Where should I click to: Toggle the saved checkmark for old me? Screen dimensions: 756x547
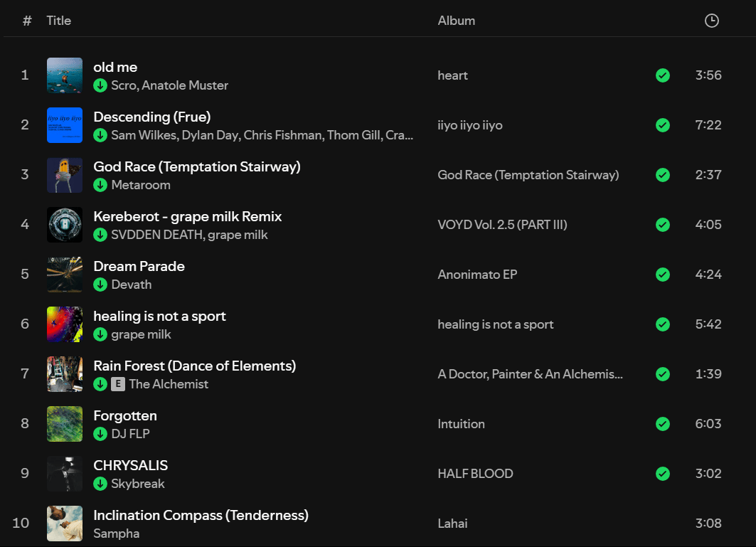tap(663, 75)
